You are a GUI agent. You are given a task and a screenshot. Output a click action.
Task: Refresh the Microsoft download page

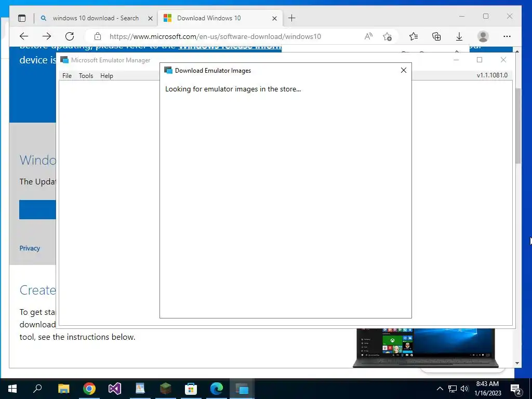(x=70, y=36)
